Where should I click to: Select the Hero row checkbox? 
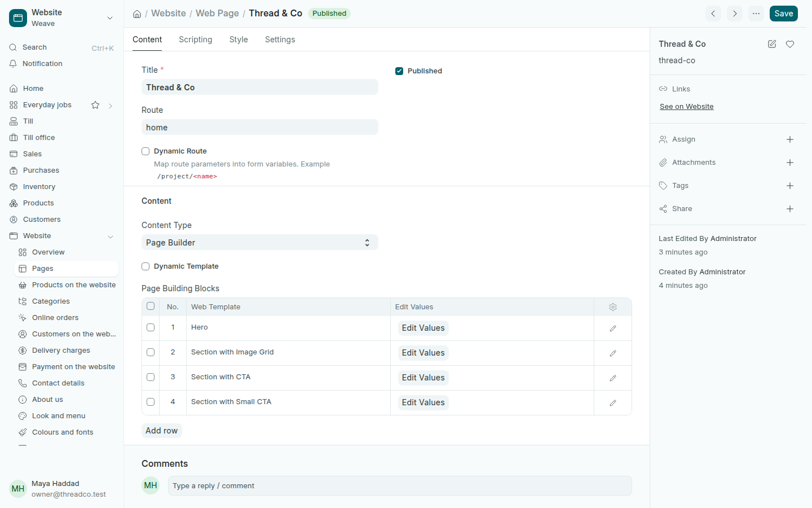(x=151, y=327)
